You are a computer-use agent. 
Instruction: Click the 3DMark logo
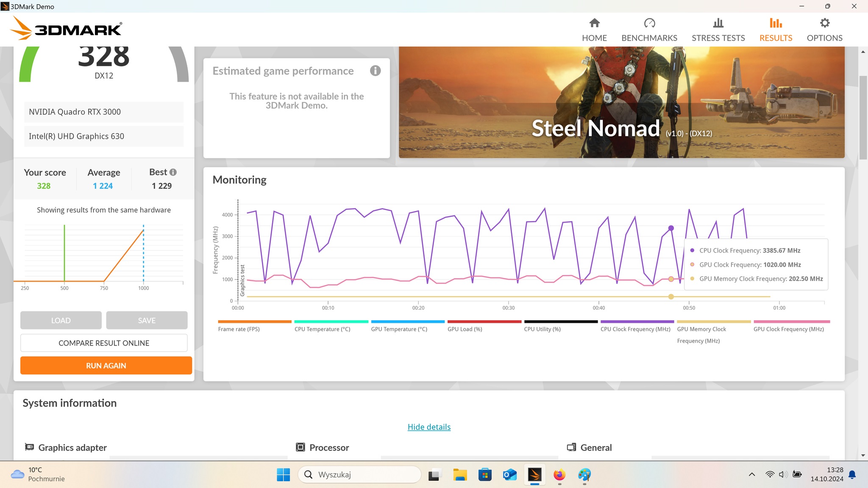tap(66, 29)
